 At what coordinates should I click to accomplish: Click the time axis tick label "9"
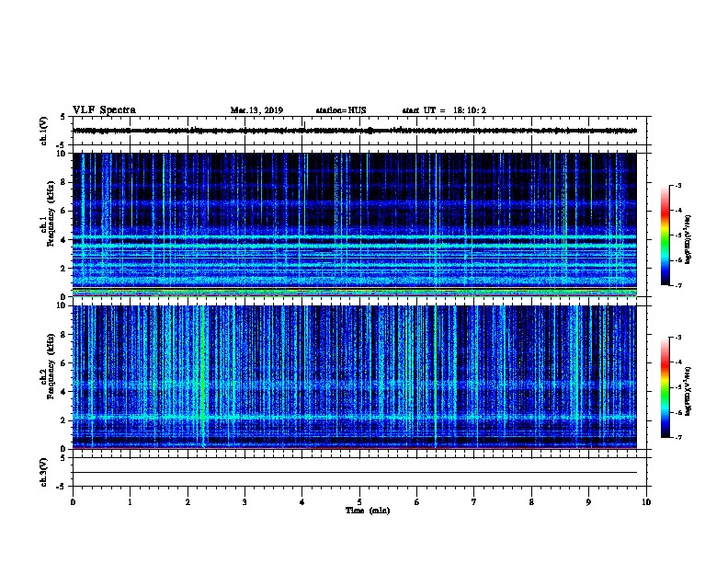[x=588, y=501]
